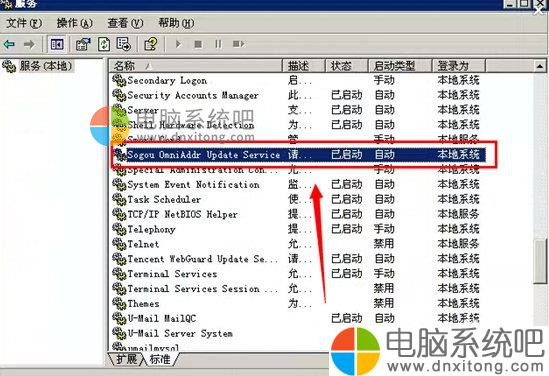The width and height of the screenshot is (549, 376).
Task: Click the Forward arrow toolbar icon
Action: point(29,44)
